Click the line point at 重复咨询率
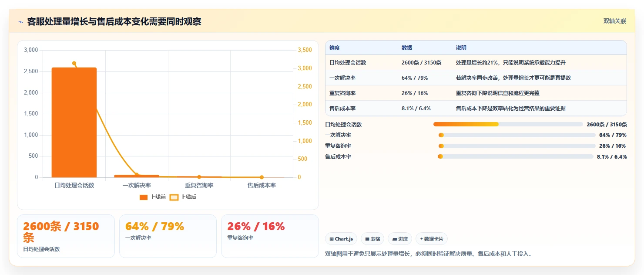Image resolution: width=644 pixels, height=275 pixels. click(x=199, y=177)
